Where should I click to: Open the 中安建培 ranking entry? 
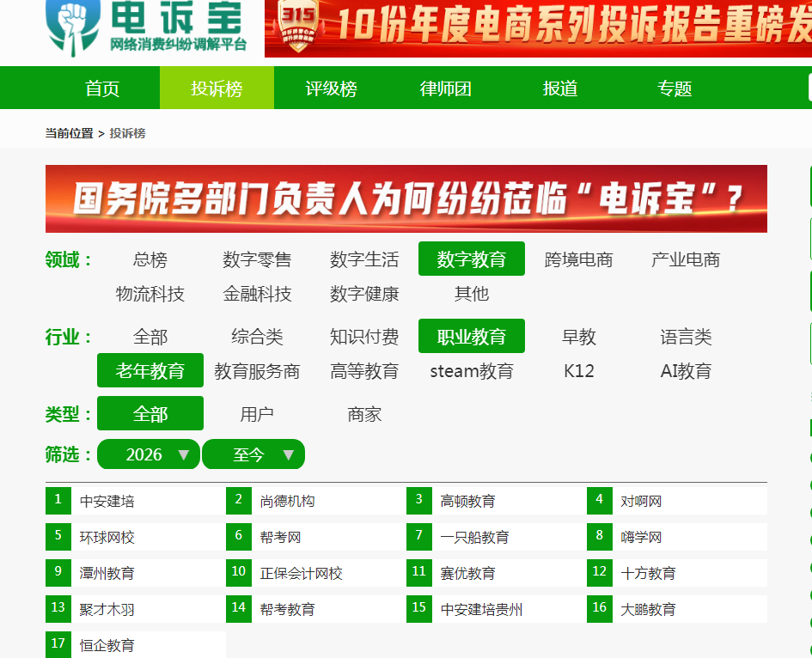click(x=107, y=501)
